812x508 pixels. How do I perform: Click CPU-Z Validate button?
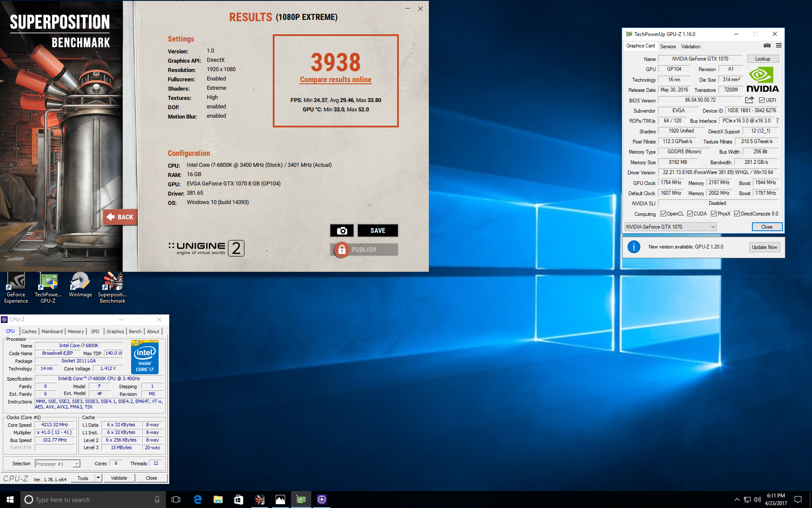119,478
